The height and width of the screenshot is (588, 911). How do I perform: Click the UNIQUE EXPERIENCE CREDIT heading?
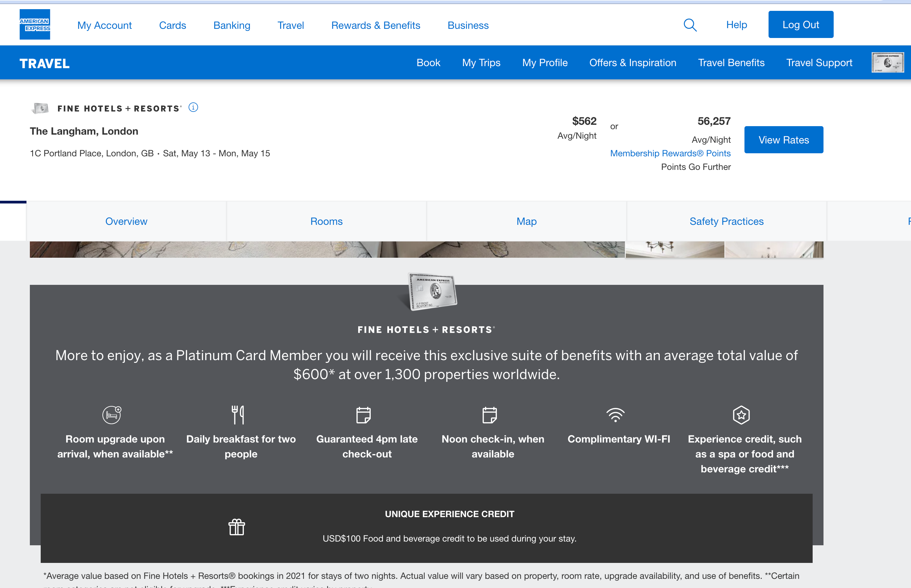click(x=449, y=514)
